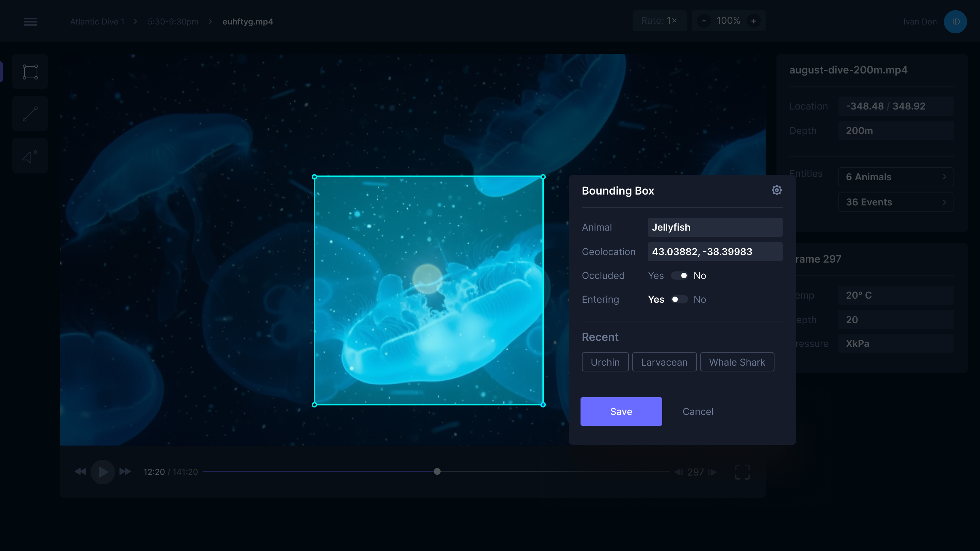Screen dimensions: 980x551
Task: Open 5:30-9:30pm breadcrumb item
Action: (173, 22)
